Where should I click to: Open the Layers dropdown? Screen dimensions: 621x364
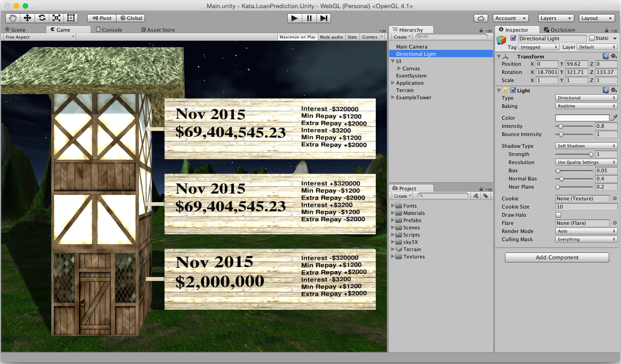tap(556, 18)
